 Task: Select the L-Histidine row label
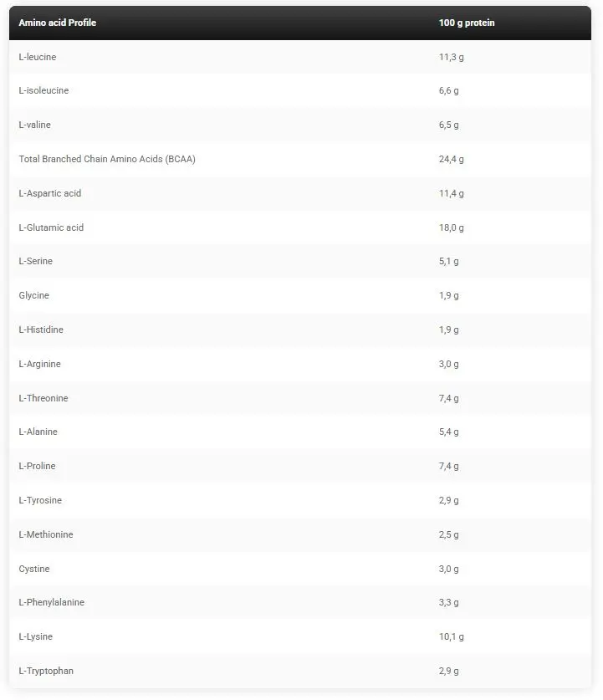(x=41, y=330)
